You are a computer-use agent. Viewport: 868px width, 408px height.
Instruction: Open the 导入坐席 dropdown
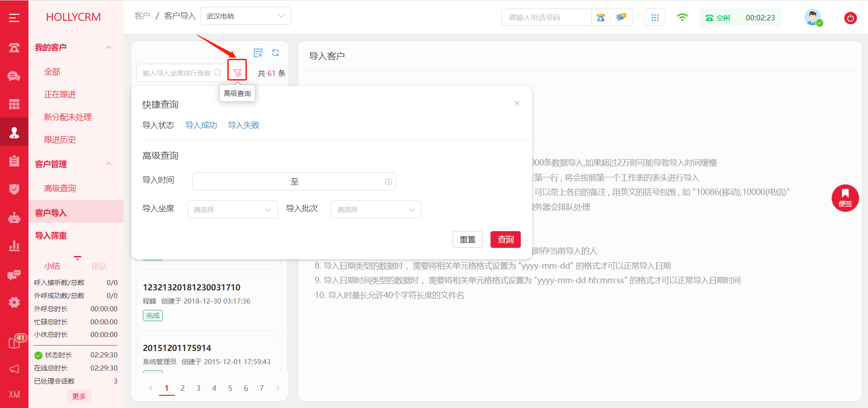(232, 209)
